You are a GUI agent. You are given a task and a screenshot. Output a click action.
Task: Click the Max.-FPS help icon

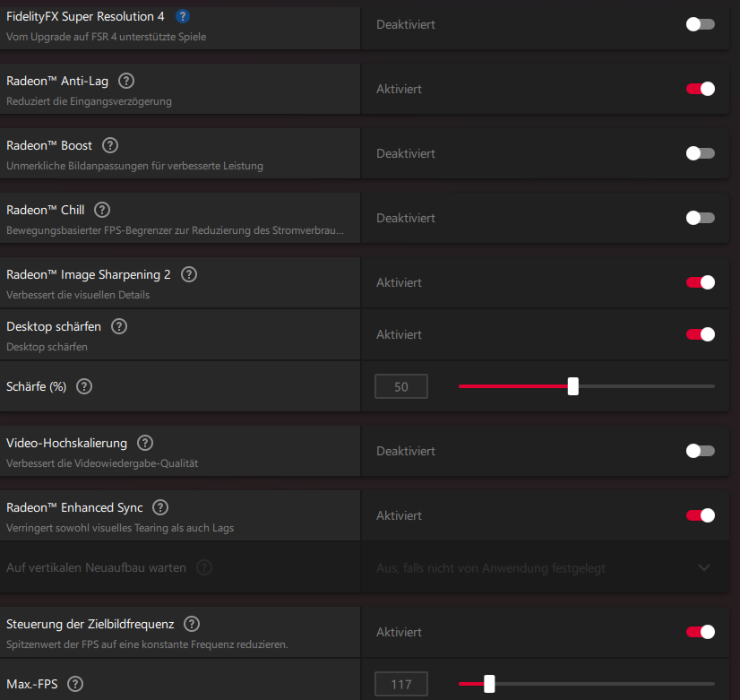click(x=75, y=684)
